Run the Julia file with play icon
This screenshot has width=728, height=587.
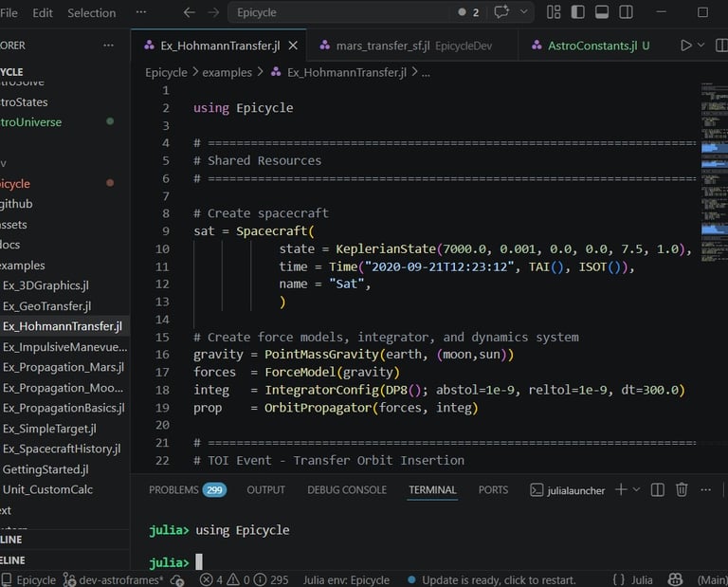[x=686, y=46]
